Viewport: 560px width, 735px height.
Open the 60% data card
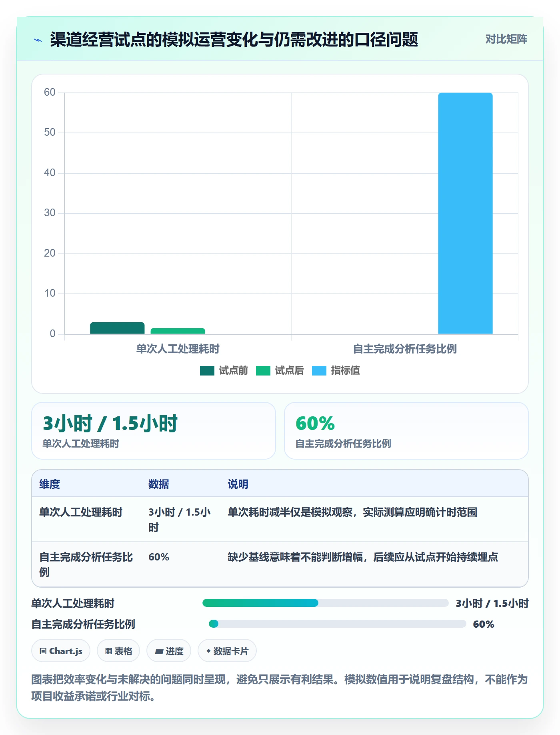coord(406,431)
